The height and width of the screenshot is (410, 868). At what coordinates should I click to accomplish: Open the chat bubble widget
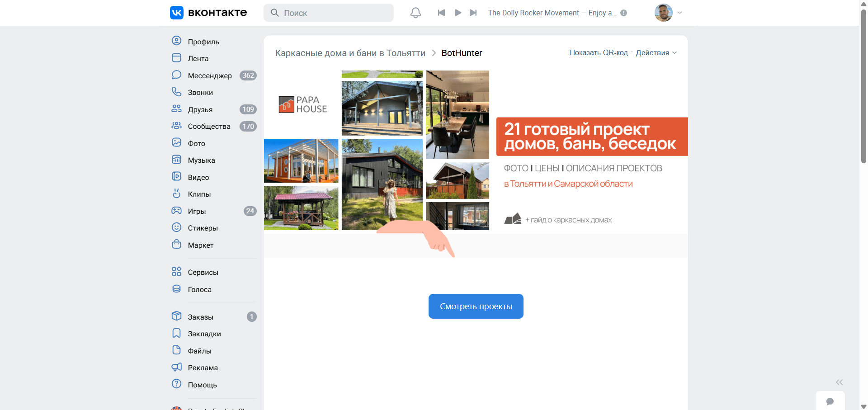pyautogui.click(x=830, y=401)
